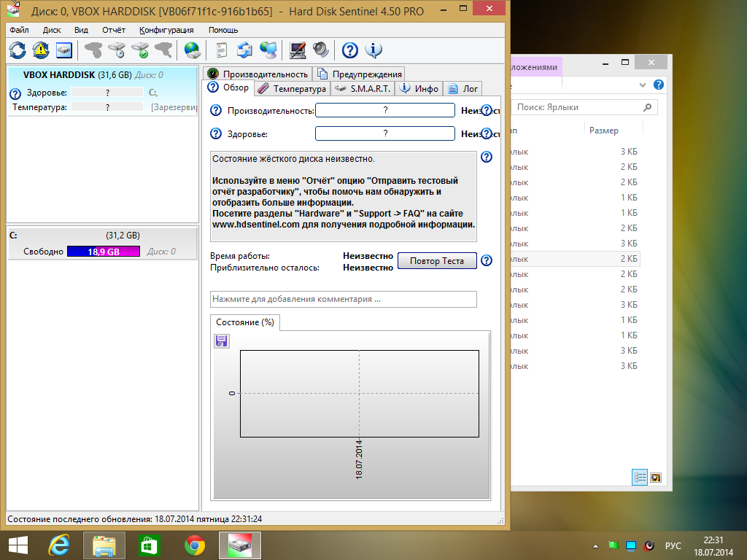Click the refresh with warning sign icon
The height and width of the screenshot is (560, 747).
[x=41, y=50]
